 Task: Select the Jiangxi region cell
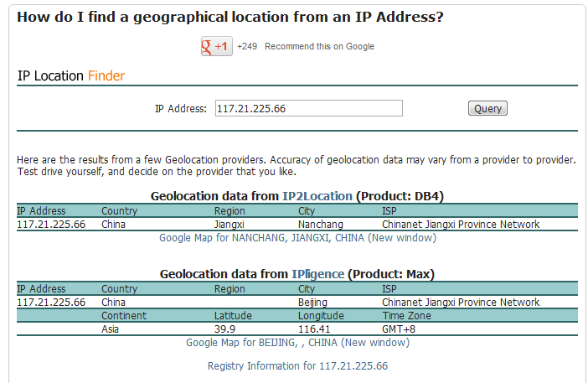(230, 225)
